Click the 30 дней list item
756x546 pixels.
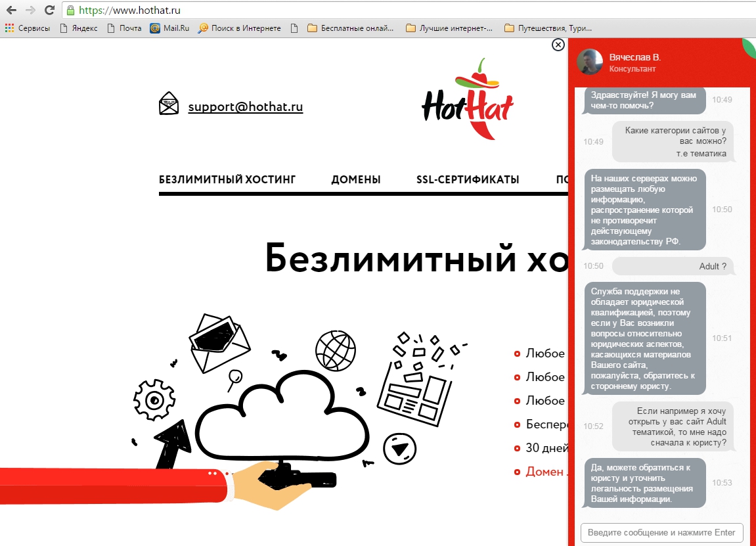pos(541,448)
